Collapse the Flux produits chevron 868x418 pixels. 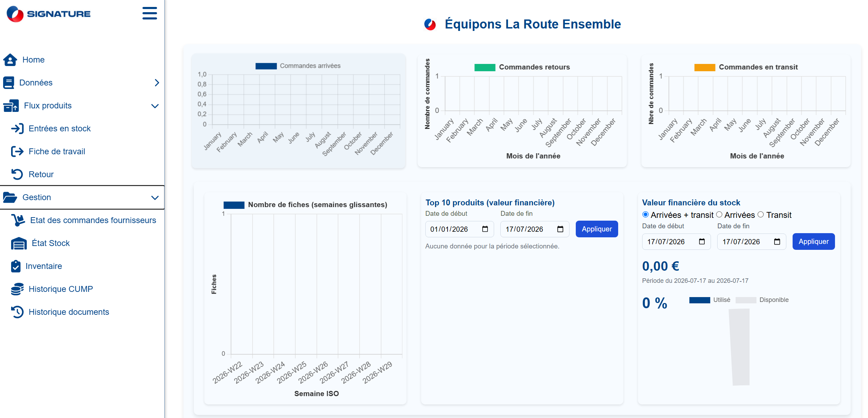(155, 106)
